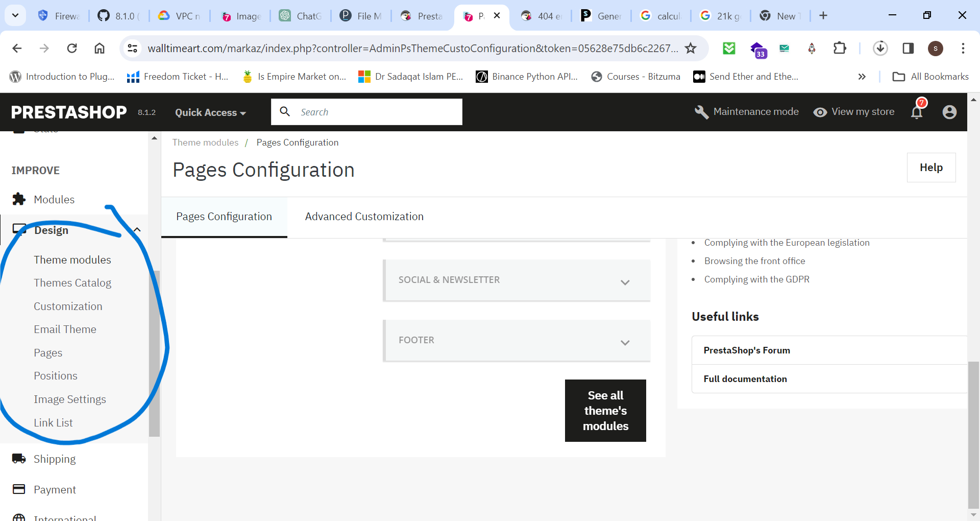Screen dimensions: 980x521
Task: Click the Modules puzzle icon in sidebar
Action: 19,199
